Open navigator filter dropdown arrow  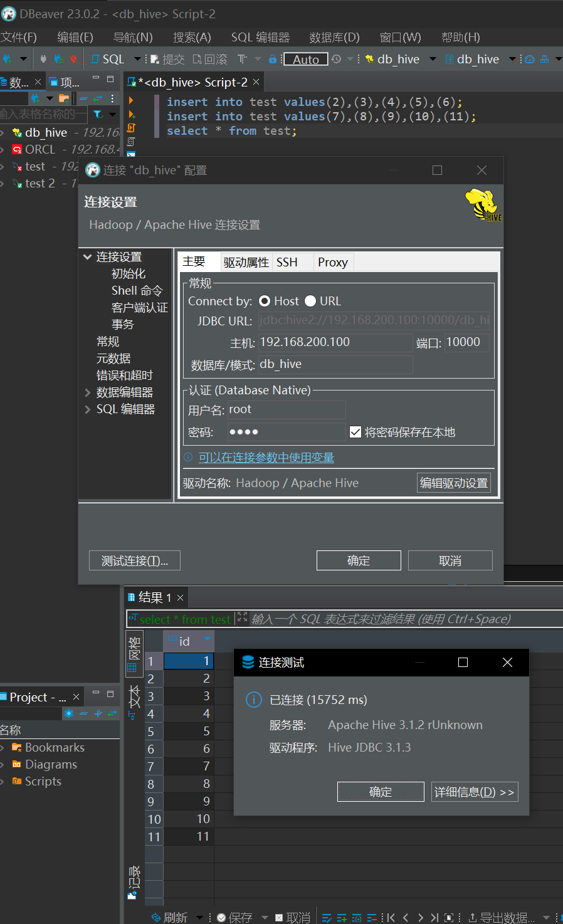tap(113, 114)
